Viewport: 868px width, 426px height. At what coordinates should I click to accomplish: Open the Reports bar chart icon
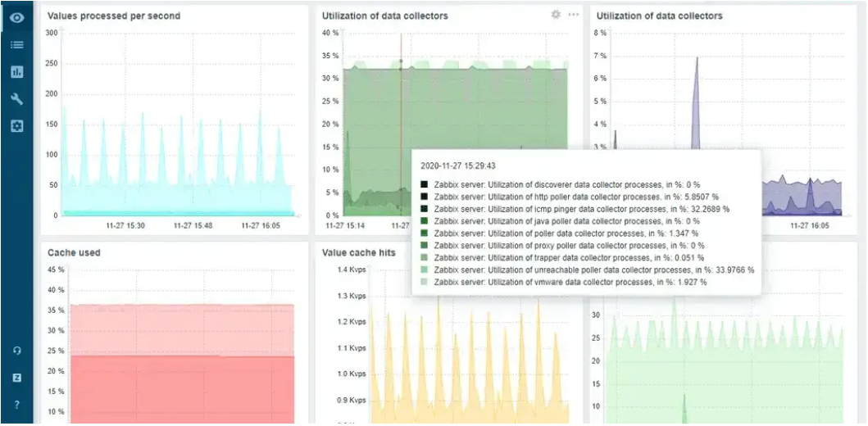click(x=16, y=71)
